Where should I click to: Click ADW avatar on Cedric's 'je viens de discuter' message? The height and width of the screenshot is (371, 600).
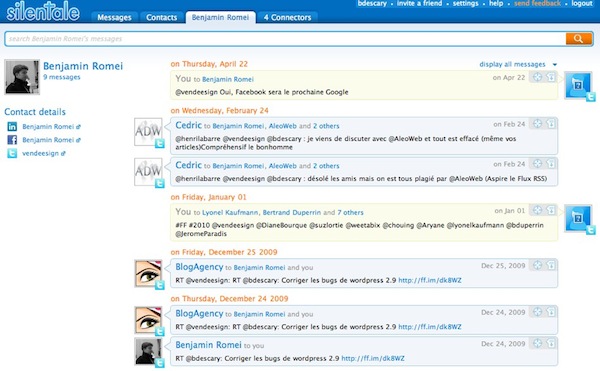[148, 132]
